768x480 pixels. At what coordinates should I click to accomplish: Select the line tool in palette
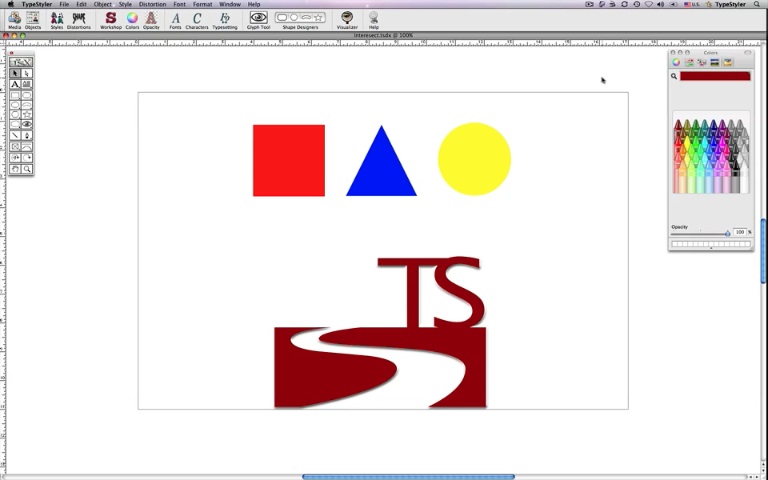click(15, 136)
